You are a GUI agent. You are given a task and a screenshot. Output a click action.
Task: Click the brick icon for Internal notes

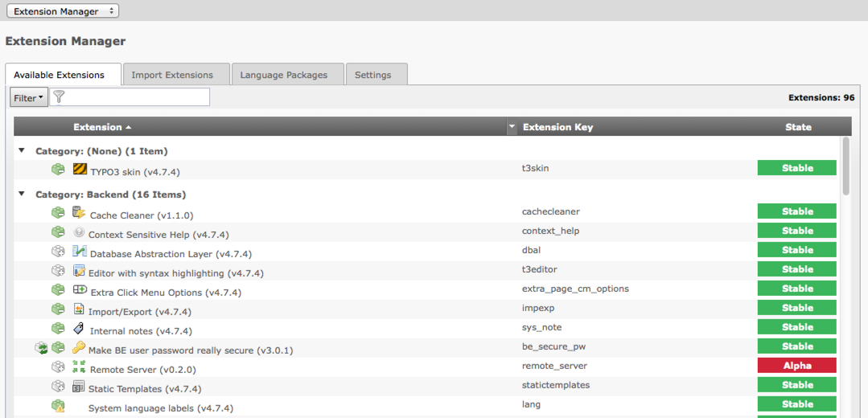(x=58, y=329)
